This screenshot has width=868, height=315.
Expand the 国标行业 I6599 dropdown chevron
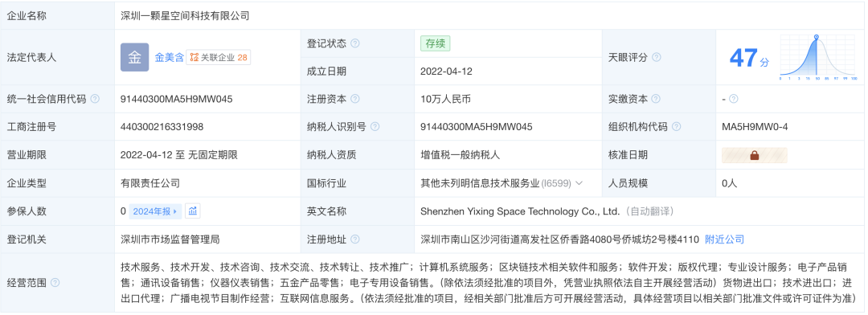coord(579,182)
